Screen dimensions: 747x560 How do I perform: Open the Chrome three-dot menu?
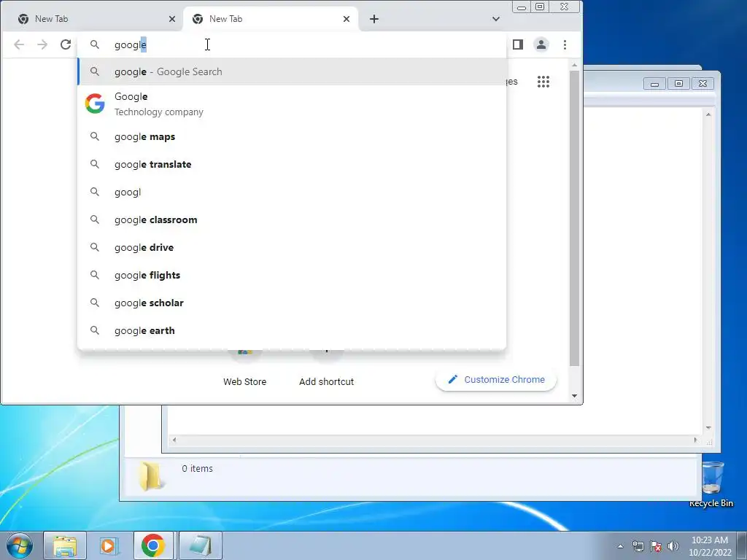565,44
